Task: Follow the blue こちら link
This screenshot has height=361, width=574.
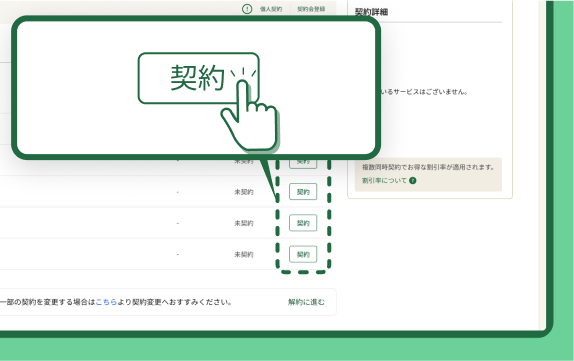Action: point(106,302)
